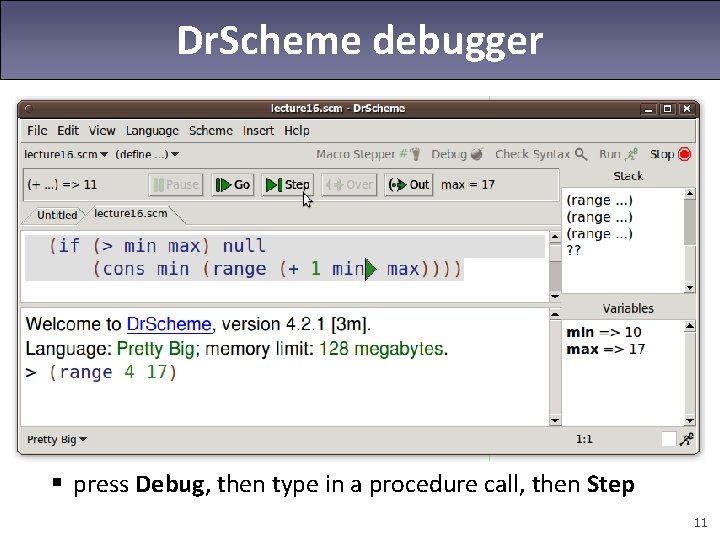Open the Edit menu
The width and height of the screenshot is (720, 540).
click(68, 131)
